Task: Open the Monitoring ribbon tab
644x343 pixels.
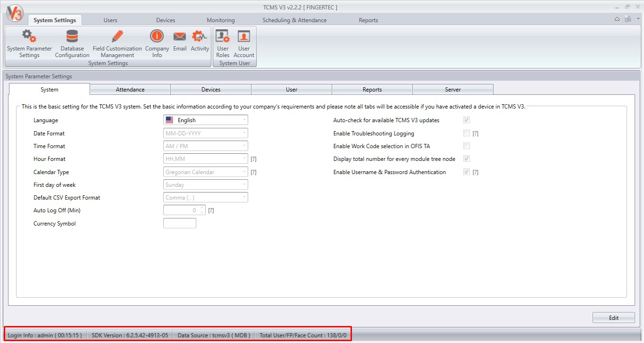Action: tap(221, 20)
